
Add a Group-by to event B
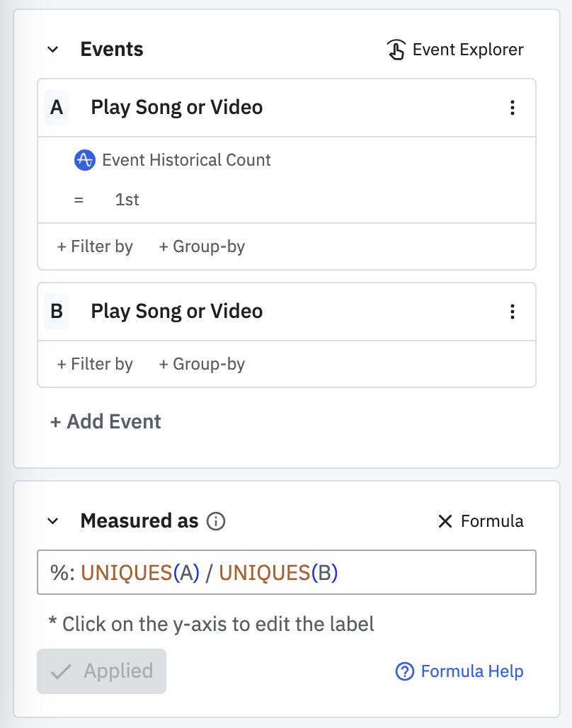coord(202,364)
